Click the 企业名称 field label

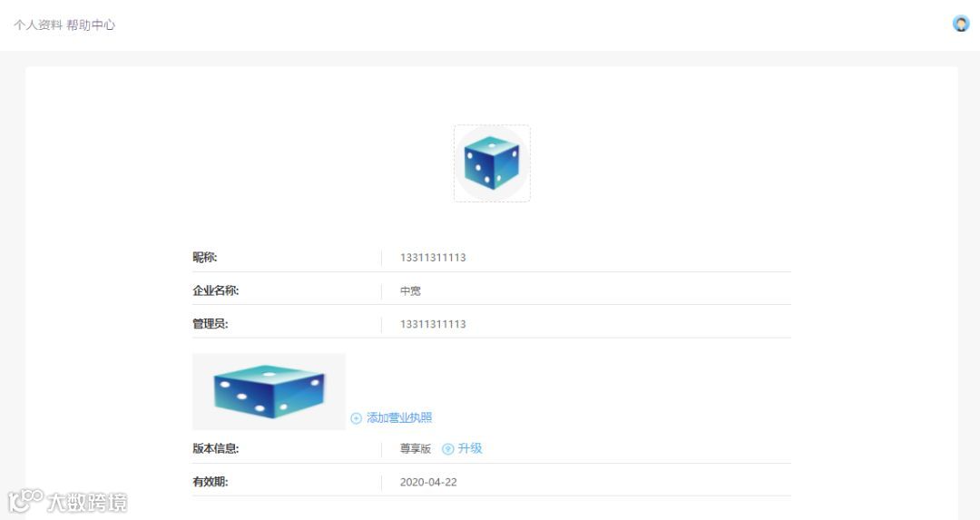(x=216, y=290)
